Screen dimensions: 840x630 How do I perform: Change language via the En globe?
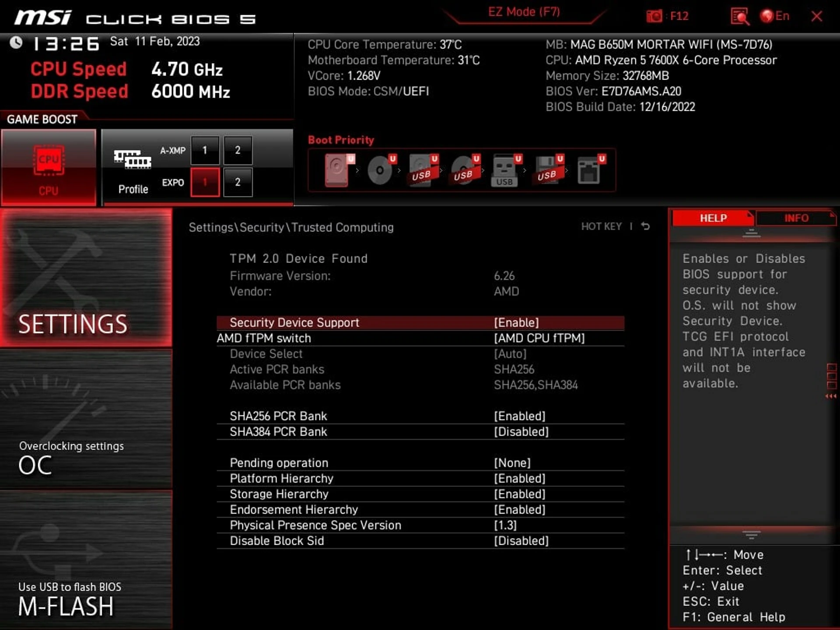775,16
